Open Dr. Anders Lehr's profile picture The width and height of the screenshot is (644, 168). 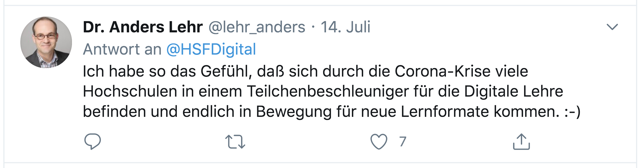coord(46,42)
